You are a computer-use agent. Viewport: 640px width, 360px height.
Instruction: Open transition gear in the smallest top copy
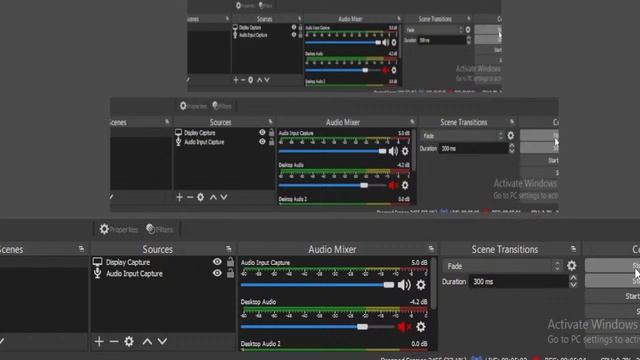(x=468, y=30)
